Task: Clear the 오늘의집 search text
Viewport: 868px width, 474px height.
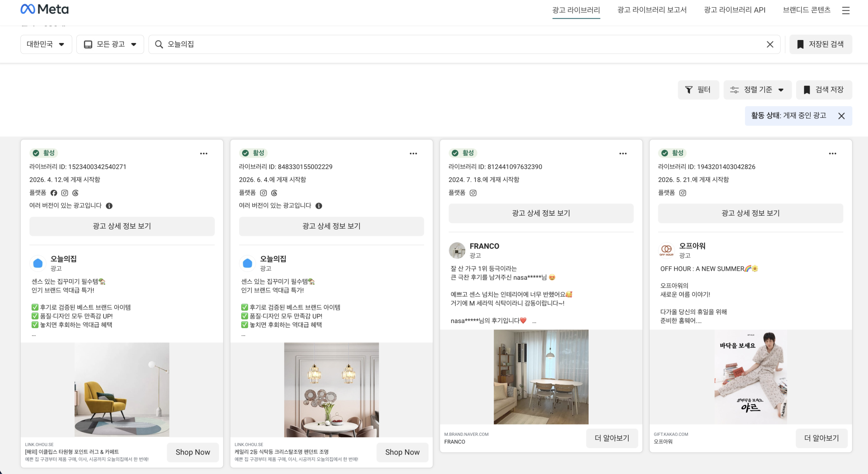Action: pyautogui.click(x=770, y=44)
